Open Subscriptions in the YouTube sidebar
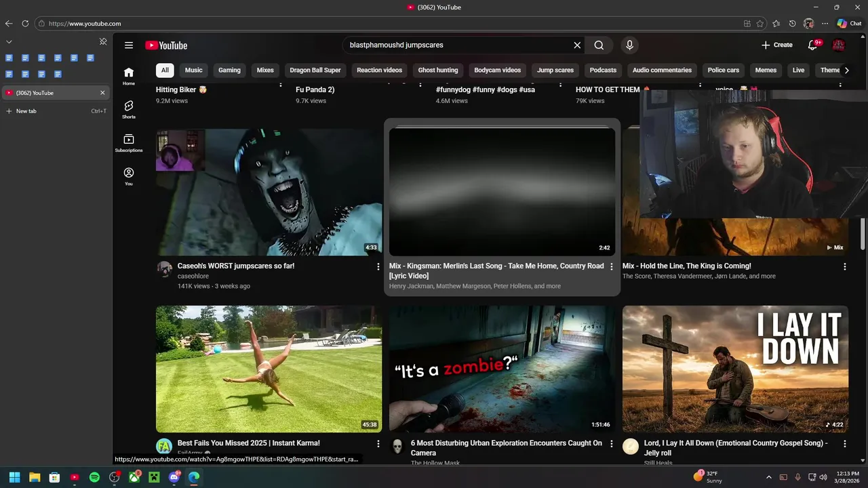 [129, 143]
